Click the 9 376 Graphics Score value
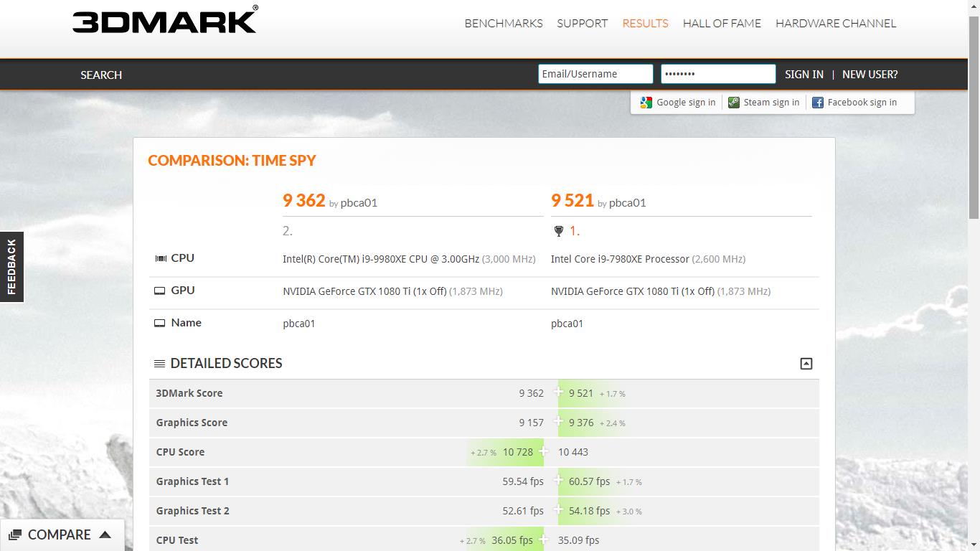This screenshot has height=551, width=980. pyautogui.click(x=581, y=423)
